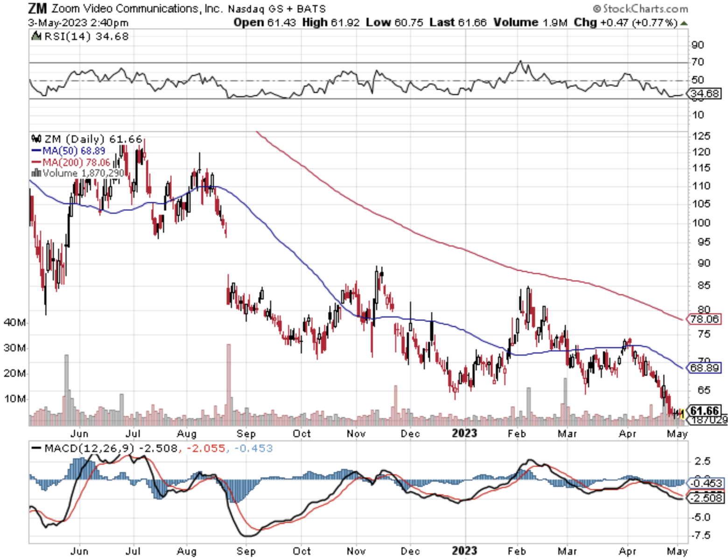Image resolution: width=728 pixels, height=560 pixels.
Task: Click the 100 label on the price axis
Action: (701, 223)
